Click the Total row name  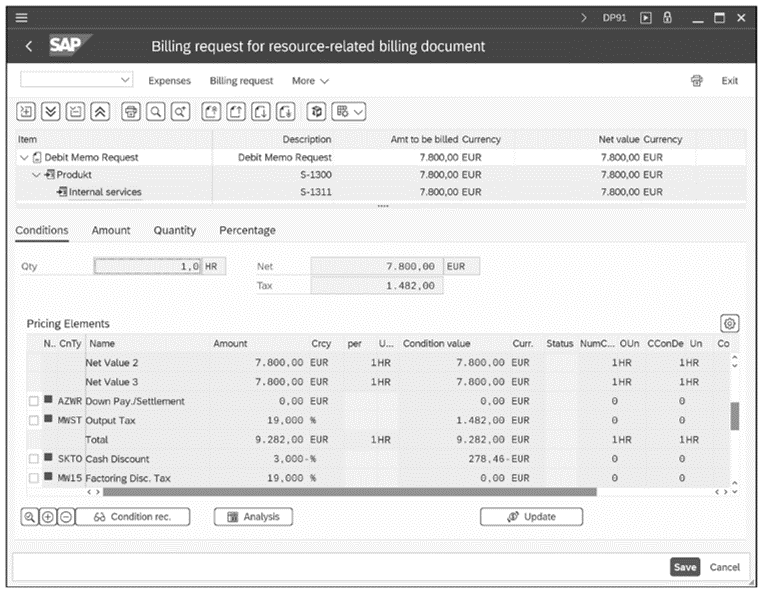97,440
